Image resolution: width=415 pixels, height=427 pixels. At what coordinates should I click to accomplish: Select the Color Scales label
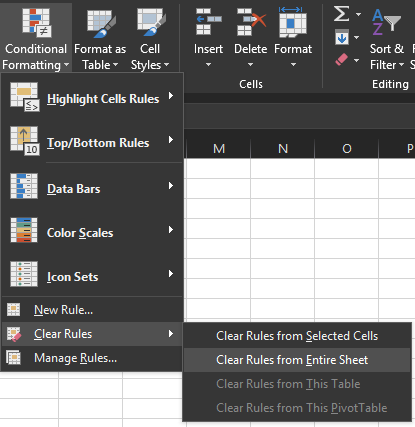pos(80,233)
